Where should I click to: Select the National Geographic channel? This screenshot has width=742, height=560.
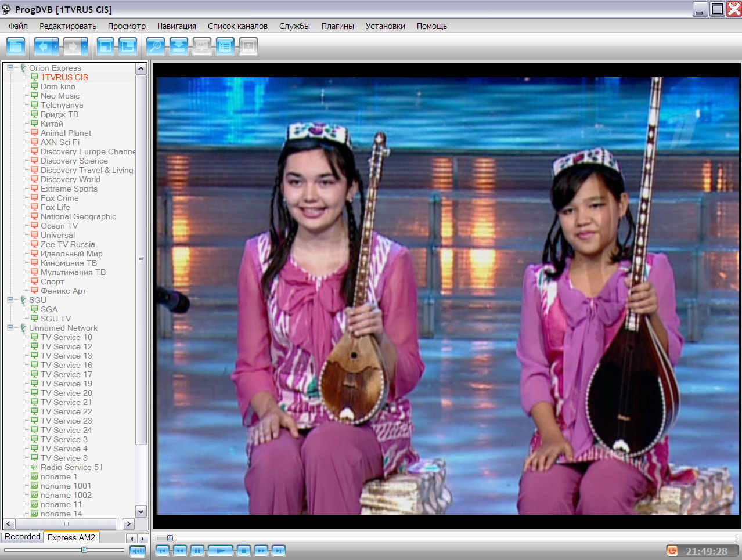coord(78,216)
